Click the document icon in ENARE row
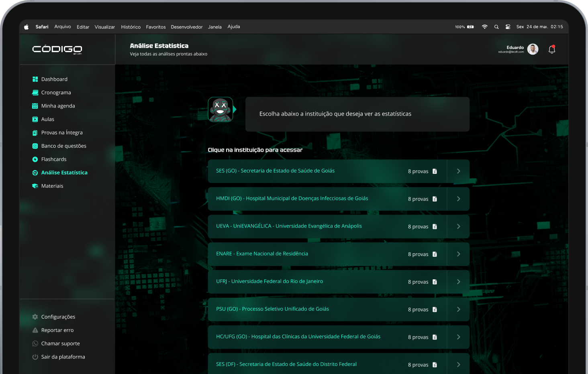This screenshot has width=588, height=374. [x=435, y=254]
